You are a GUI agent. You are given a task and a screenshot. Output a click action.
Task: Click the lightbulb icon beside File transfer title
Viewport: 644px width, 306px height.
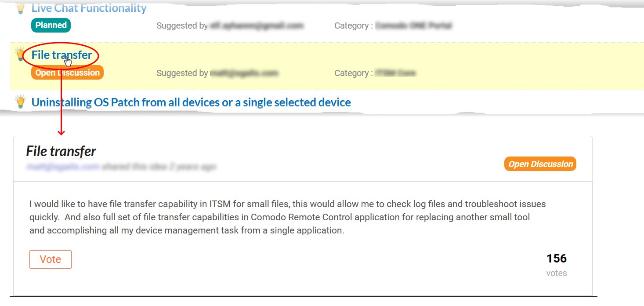pyautogui.click(x=20, y=55)
